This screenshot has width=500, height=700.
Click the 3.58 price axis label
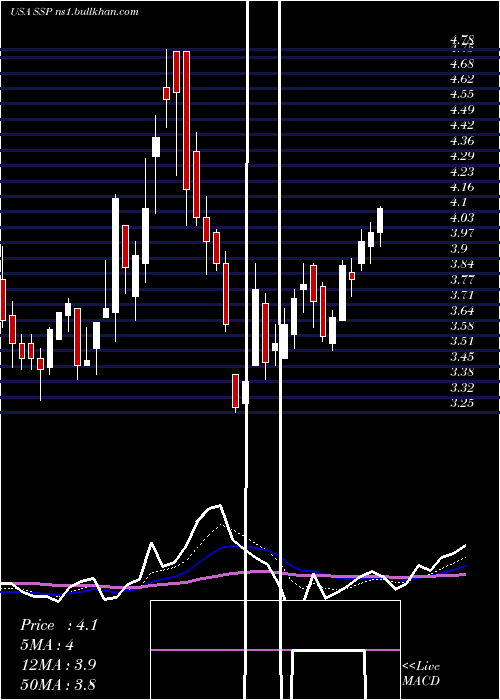coord(462,325)
